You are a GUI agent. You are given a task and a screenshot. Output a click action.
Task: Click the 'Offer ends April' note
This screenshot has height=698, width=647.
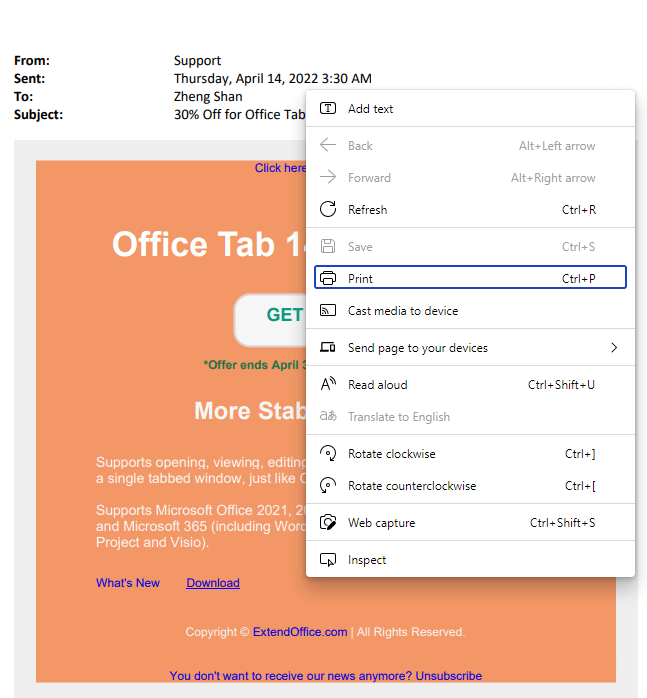[x=255, y=365]
